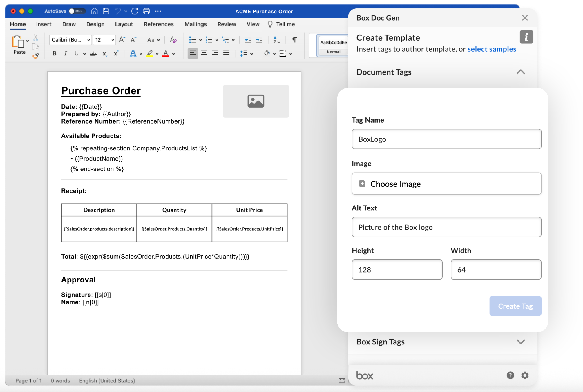Switch to the Draw tab
Viewport: 583px width, 392px height.
point(69,24)
